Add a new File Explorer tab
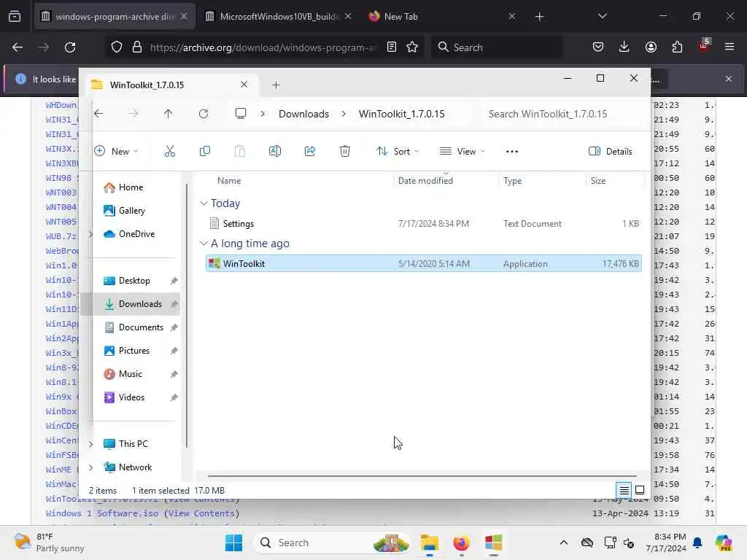747x560 pixels. tap(276, 85)
